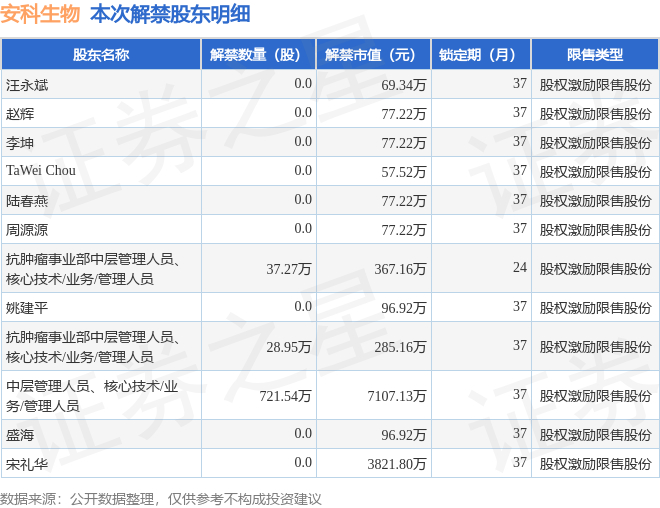This screenshot has height=508, width=660.
Task: Select shareholder name 赵辉
Action: click(20, 114)
